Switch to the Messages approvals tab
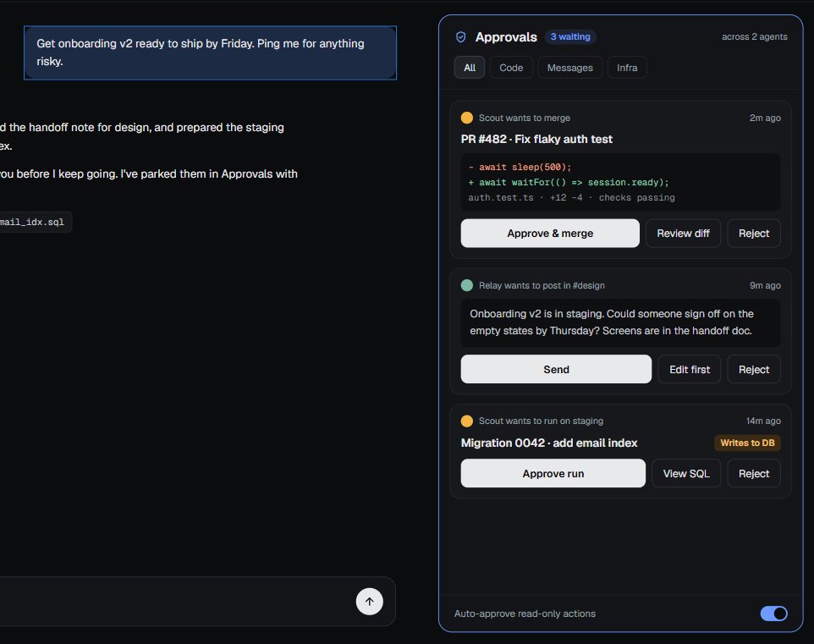The image size is (814, 644). click(569, 68)
